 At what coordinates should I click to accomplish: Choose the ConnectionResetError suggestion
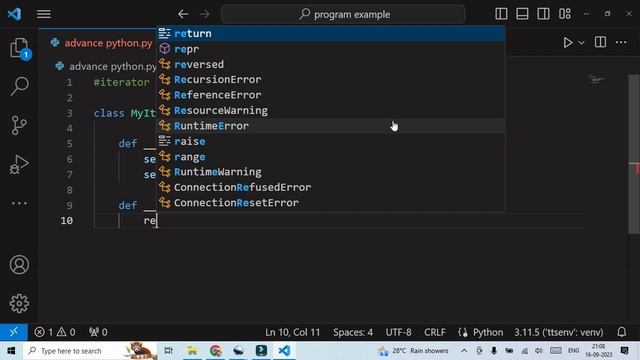[x=331, y=203]
